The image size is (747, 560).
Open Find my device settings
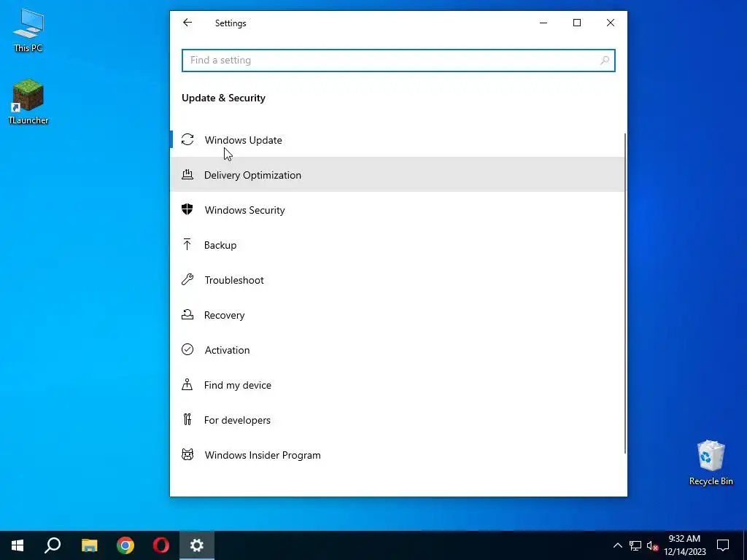398,385
